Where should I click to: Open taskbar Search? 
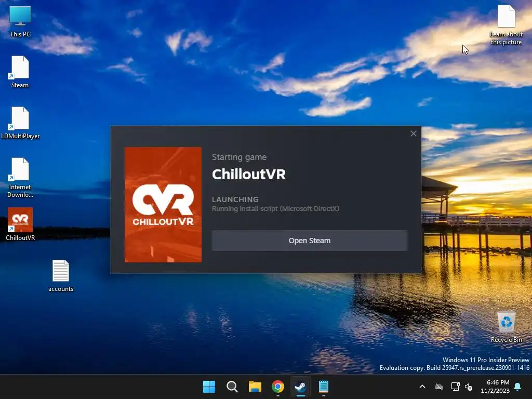click(232, 387)
